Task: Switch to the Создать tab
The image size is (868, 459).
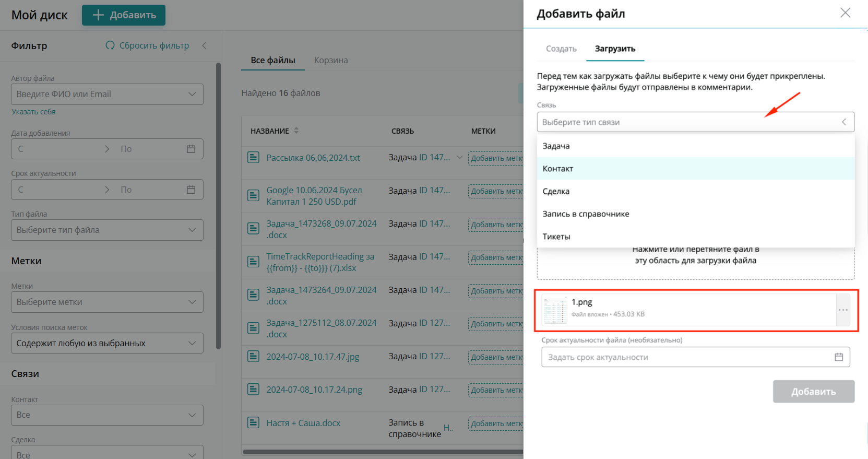Action: pyautogui.click(x=561, y=49)
